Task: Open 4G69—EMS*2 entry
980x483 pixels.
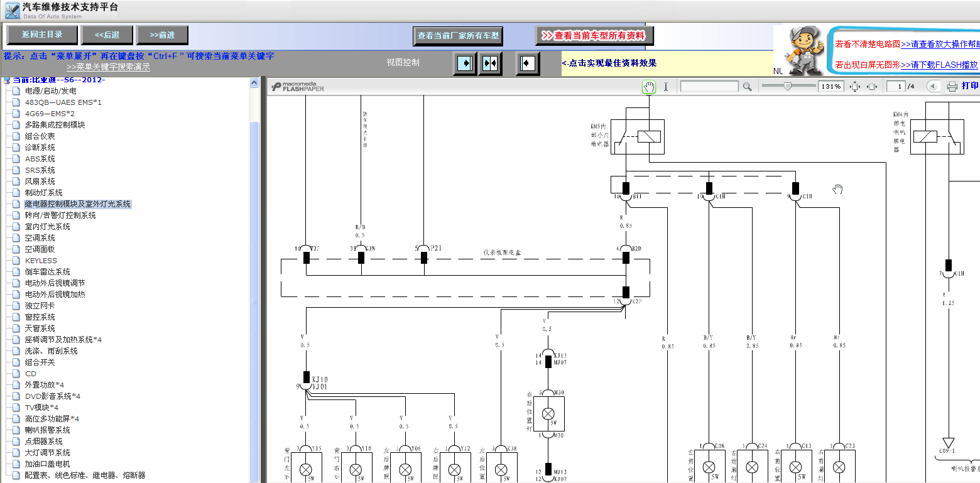Action: coord(50,114)
